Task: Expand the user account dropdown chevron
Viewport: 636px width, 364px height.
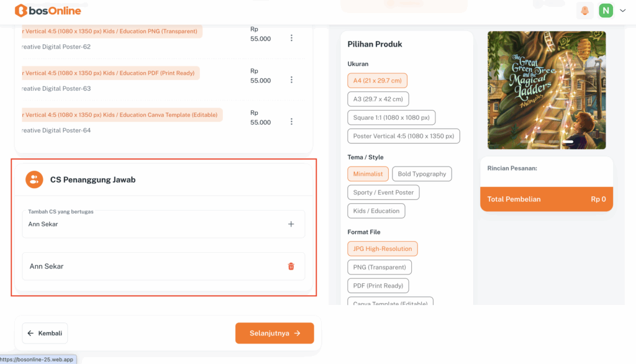Action: click(x=623, y=11)
